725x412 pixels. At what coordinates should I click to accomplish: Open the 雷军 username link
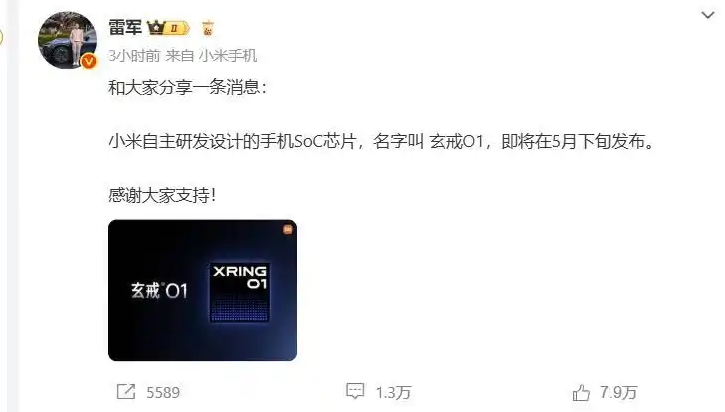tap(125, 27)
